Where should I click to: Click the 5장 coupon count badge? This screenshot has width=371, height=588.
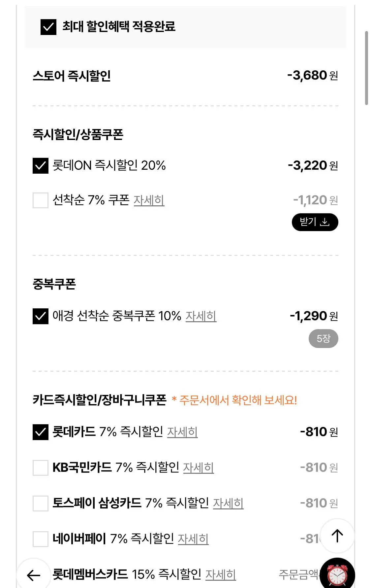(x=323, y=339)
